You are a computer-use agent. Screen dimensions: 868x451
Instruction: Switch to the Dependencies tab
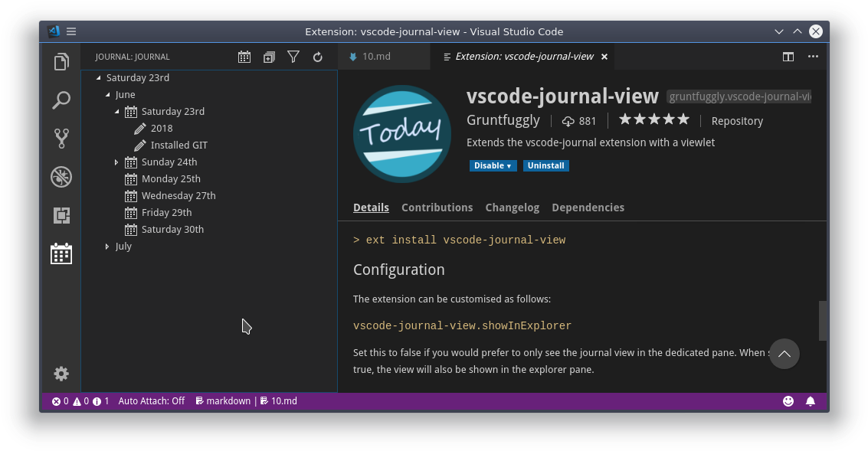(x=588, y=208)
